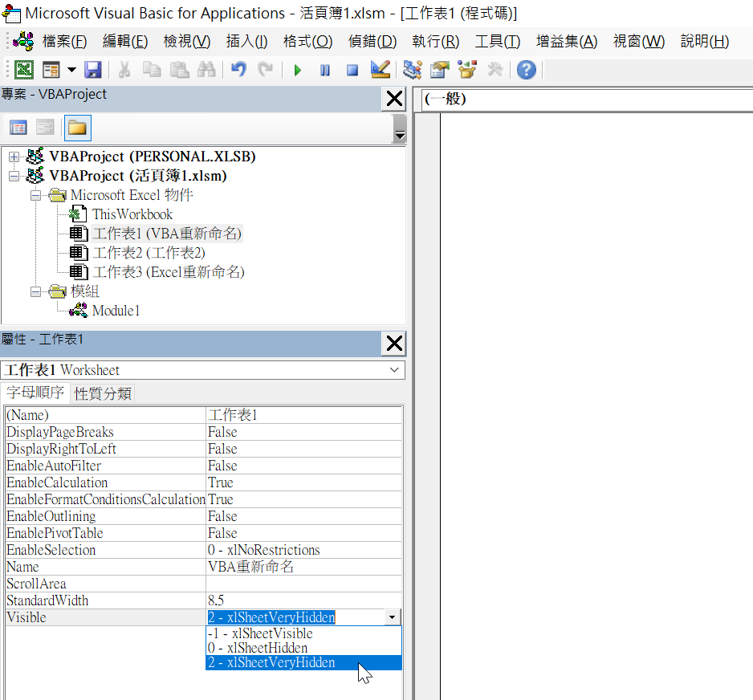Image resolution: width=753 pixels, height=700 pixels.
Task: Open the 增益集(A) menu
Action: tap(567, 42)
